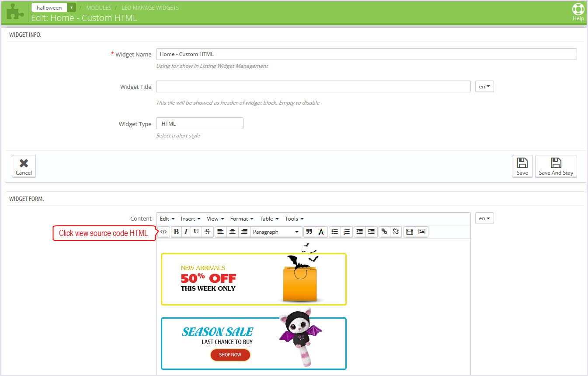Open the Edit menu in editor

(167, 219)
